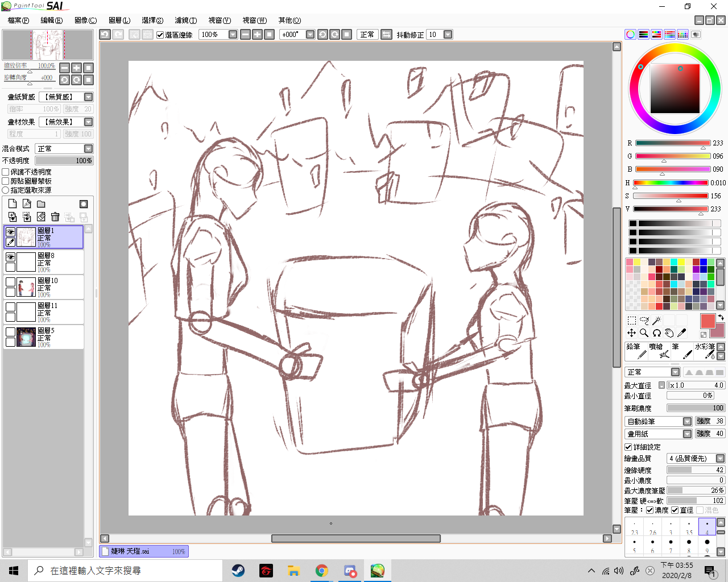Screen dimensions: 728x582
Task: Open the 檔案(F) menu
Action: [x=18, y=20]
